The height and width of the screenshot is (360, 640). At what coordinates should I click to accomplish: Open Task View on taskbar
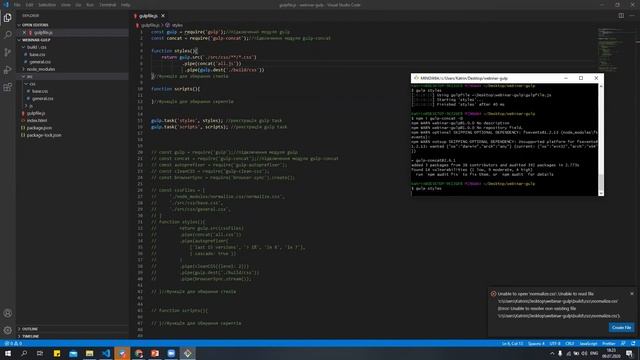40,353
